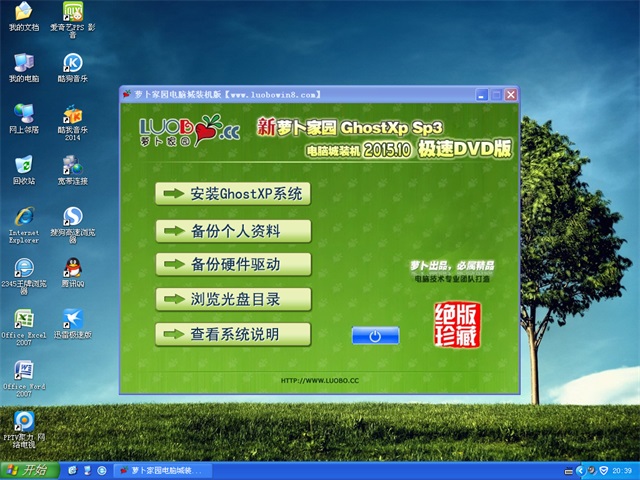Viewport: 640px width, 480px height.
Task: Launch 腾讯QQ penguin icon
Action: coord(72,268)
